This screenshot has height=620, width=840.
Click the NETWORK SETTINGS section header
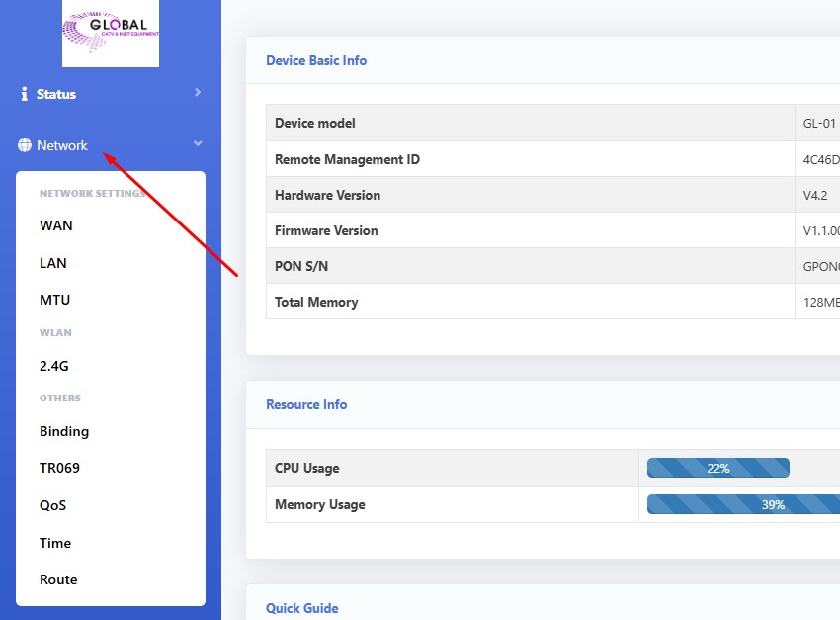point(92,193)
